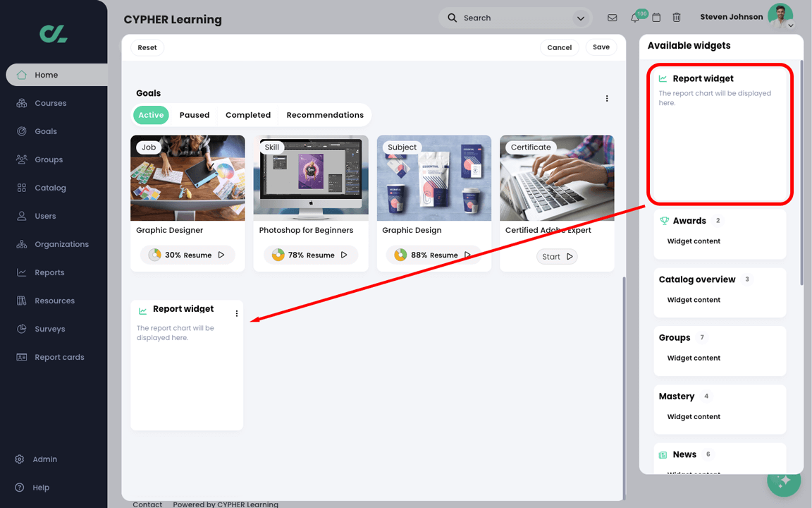Click the Reset button
This screenshot has width=812, height=508.
tap(147, 47)
